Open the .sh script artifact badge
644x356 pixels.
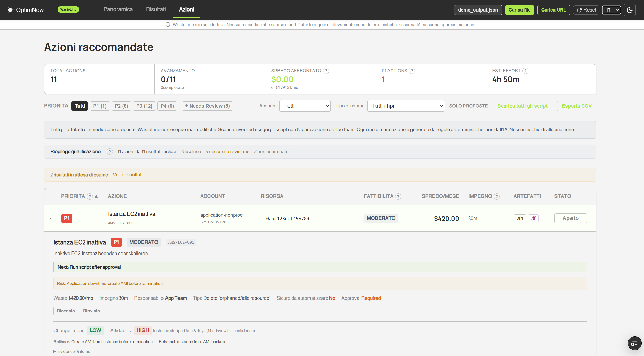click(x=520, y=218)
